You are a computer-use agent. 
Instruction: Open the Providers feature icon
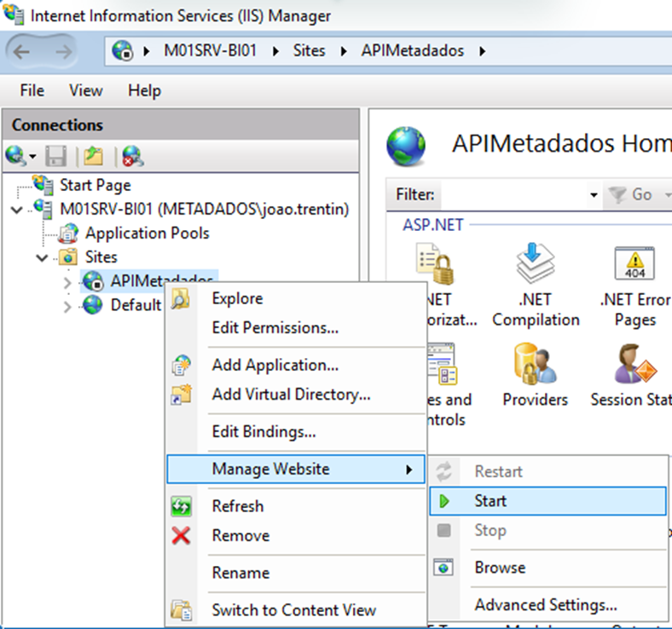pyautogui.click(x=535, y=365)
